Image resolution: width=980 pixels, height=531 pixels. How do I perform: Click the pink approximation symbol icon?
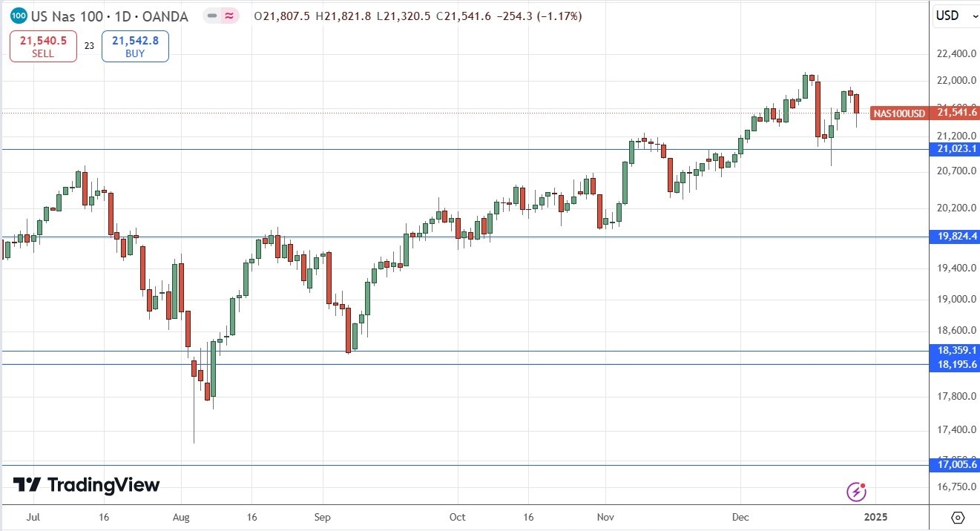(229, 16)
